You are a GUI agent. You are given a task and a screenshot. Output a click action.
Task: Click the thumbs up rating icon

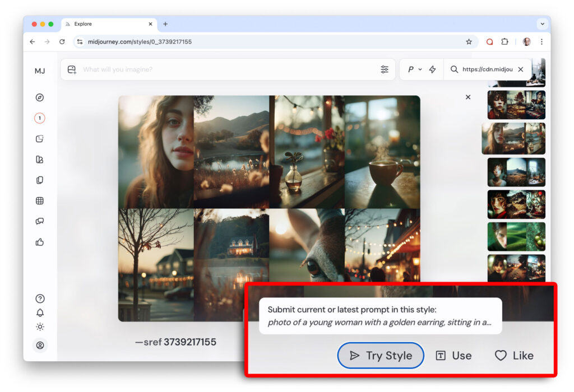coord(40,242)
